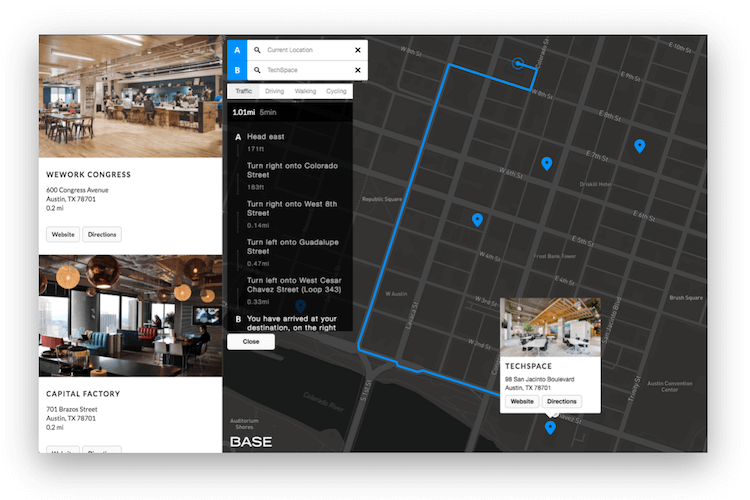The width and height of the screenshot is (750, 500).
Task: Click the Driskill Hotel map label
Action: (x=596, y=184)
